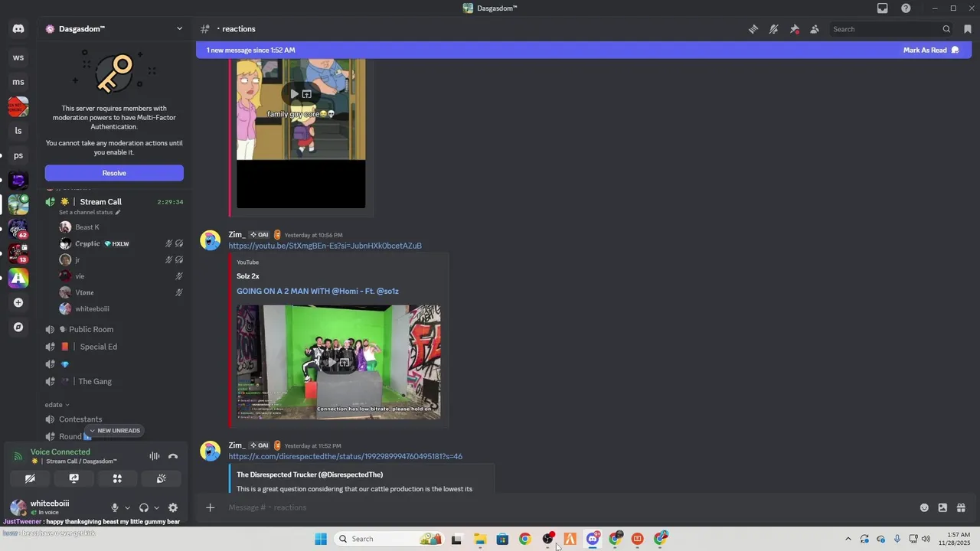Toggle member list icon in header
Viewport: 980px width, 551px height.
click(815, 29)
